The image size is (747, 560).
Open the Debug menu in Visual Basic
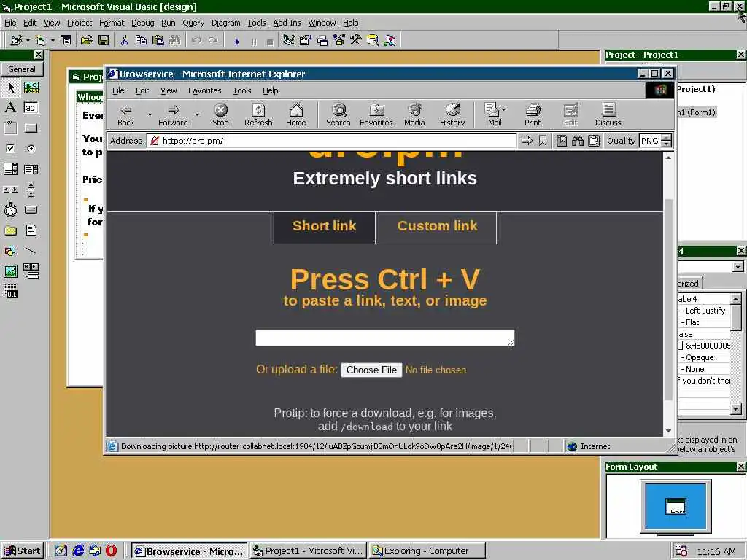142,23
